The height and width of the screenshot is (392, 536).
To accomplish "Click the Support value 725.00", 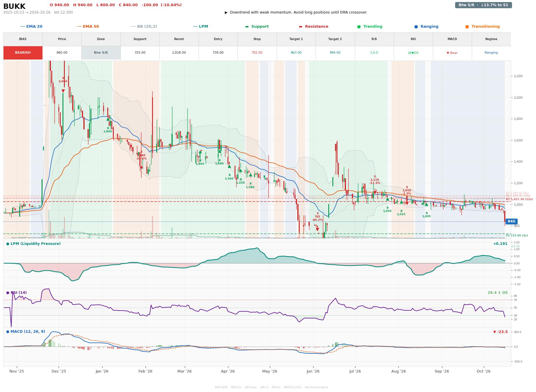I will tap(140, 53).
